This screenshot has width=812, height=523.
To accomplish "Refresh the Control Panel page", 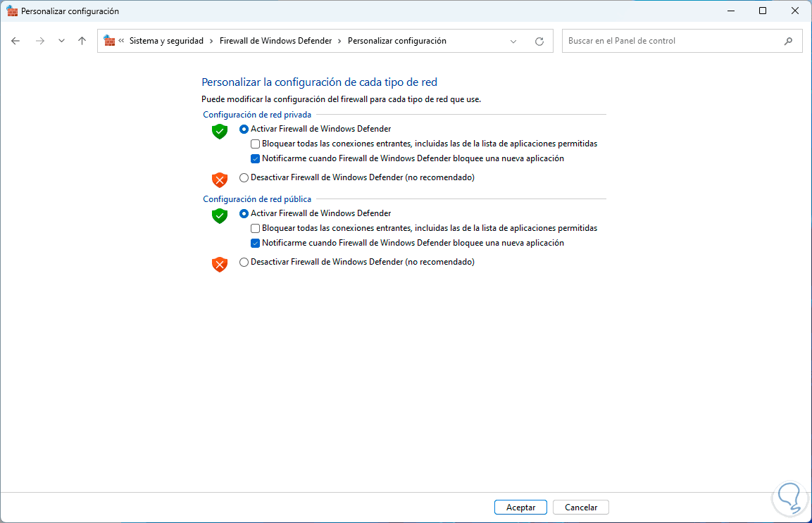I will 539,41.
